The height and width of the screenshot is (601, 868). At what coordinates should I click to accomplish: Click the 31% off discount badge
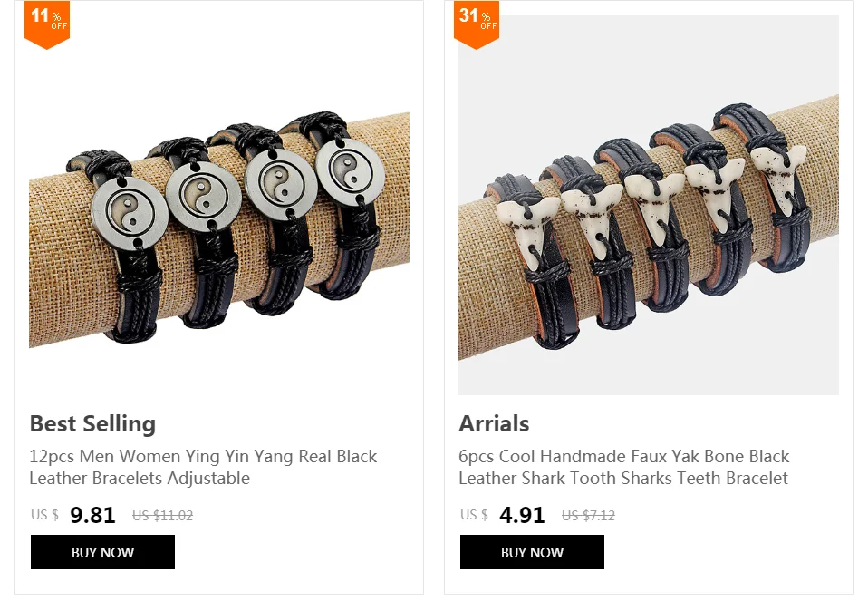[x=476, y=24]
